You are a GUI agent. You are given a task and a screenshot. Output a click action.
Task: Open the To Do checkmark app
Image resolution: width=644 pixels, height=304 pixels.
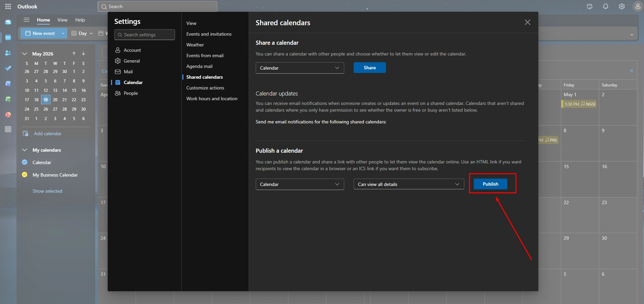(8, 68)
